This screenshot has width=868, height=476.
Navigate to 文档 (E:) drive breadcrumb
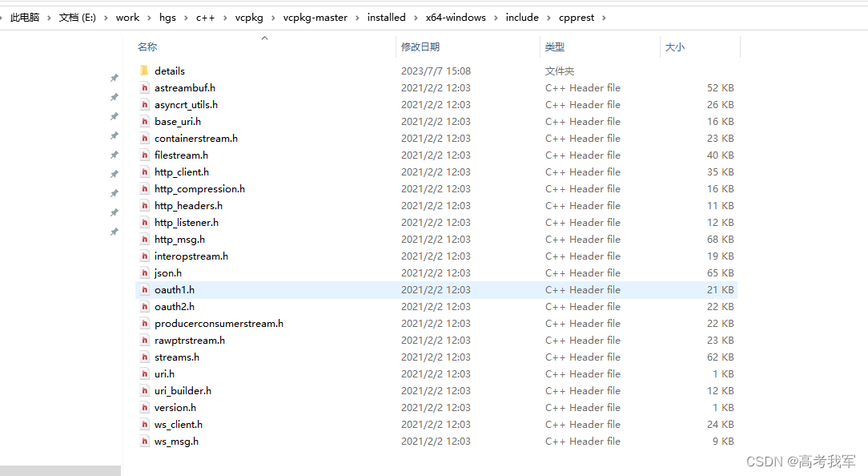coord(78,18)
